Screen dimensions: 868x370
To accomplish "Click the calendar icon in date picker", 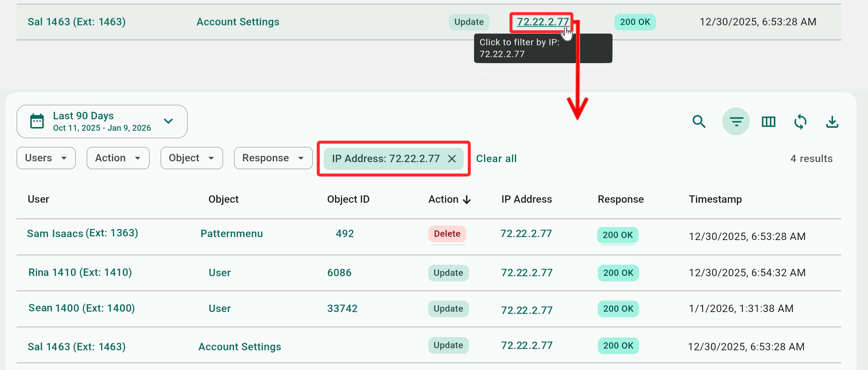I will click(x=37, y=121).
